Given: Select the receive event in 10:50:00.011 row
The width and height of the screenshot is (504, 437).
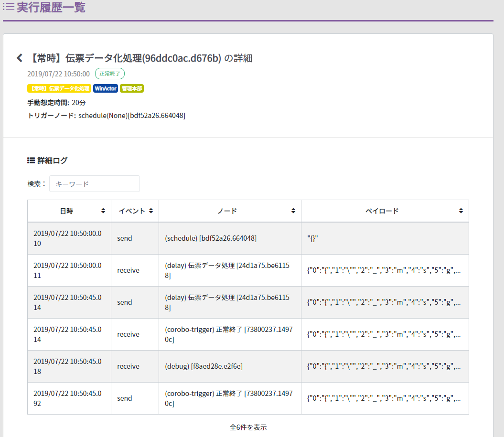Looking at the screenshot, I should 135,270.
